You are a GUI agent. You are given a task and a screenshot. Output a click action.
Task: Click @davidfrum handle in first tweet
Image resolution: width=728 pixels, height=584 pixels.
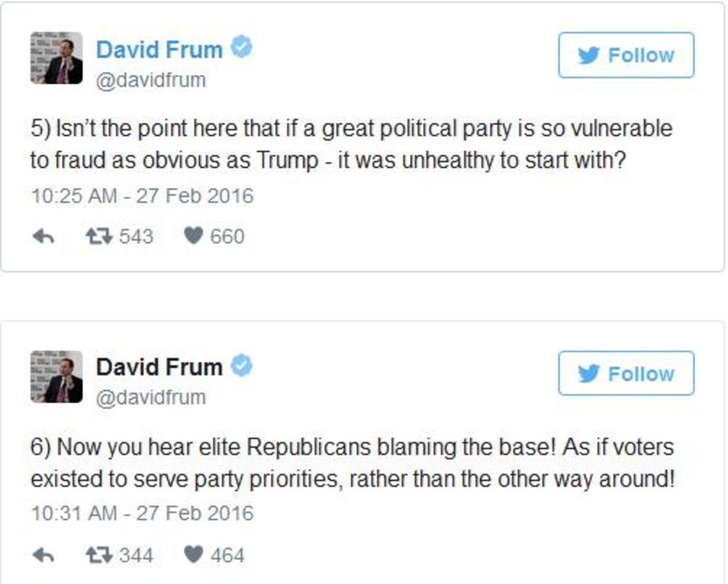pyautogui.click(x=151, y=80)
